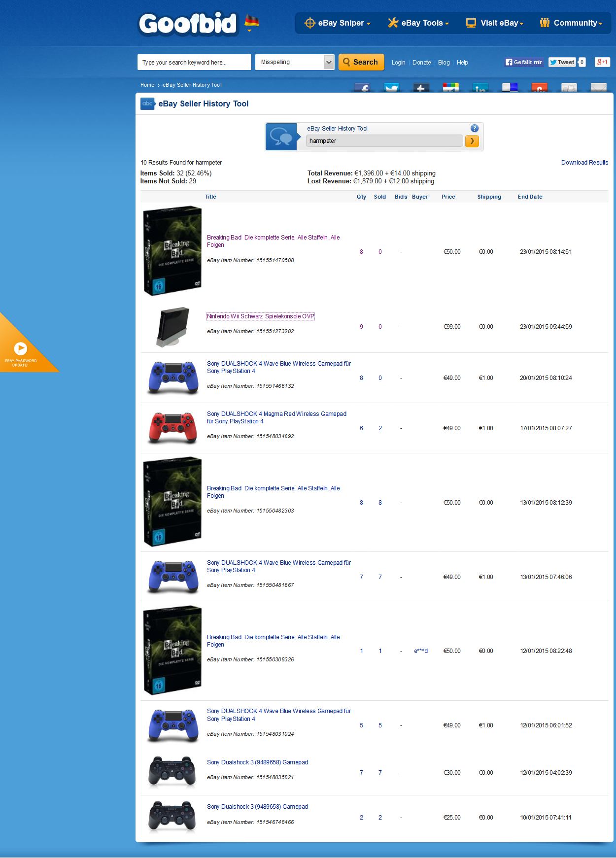
Task: Click blue DualShock thumbnail for item 151548031024
Action: click(173, 725)
